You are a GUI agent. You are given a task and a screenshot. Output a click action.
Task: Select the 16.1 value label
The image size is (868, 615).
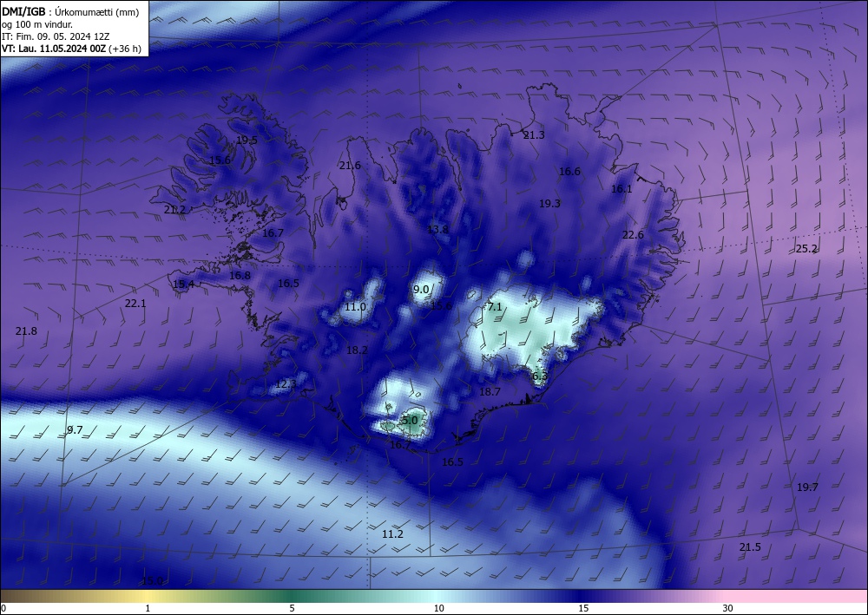(621, 188)
